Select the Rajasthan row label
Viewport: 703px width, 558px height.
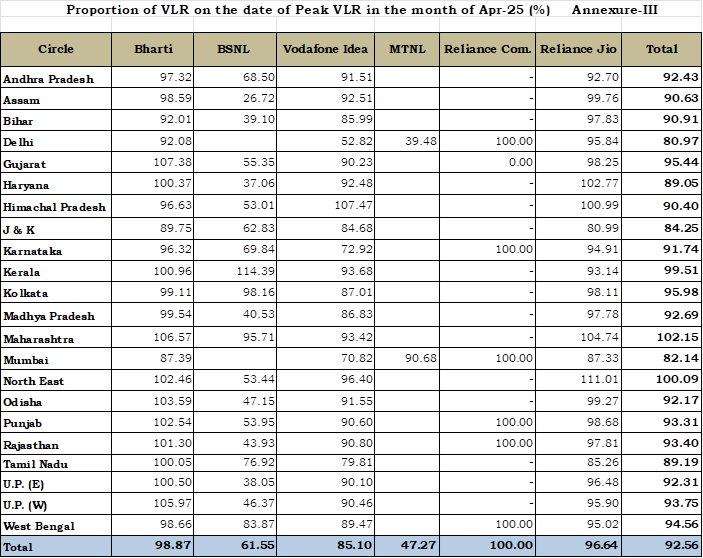point(31,446)
